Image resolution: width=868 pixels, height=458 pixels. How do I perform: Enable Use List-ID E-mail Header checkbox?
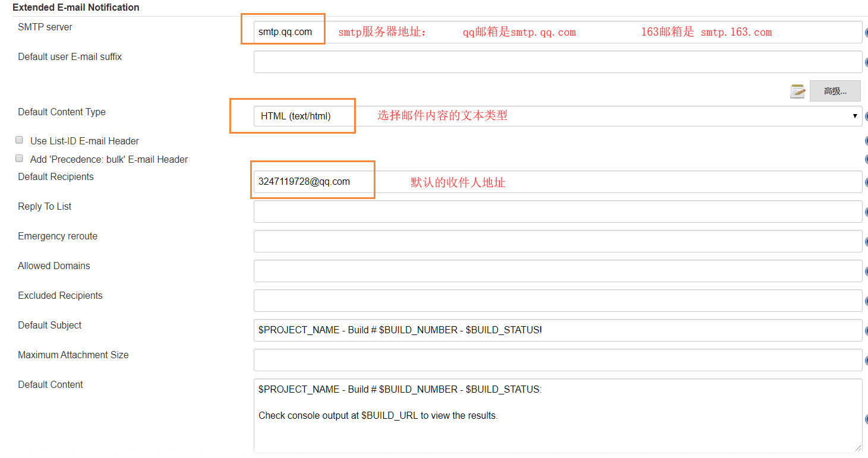coord(19,141)
